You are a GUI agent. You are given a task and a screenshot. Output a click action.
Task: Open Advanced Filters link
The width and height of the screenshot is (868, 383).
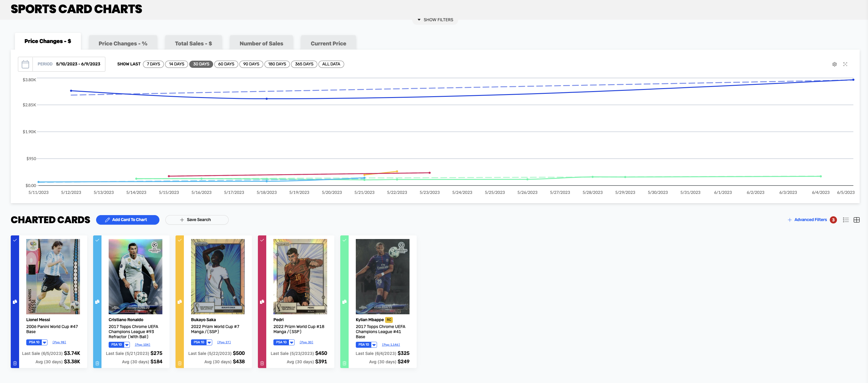click(x=807, y=220)
